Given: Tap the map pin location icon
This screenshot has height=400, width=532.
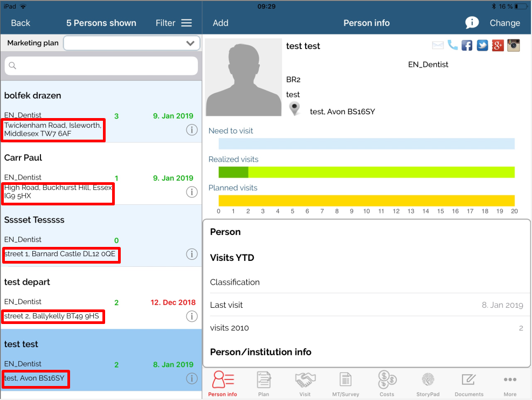Looking at the screenshot, I should coord(294,109).
